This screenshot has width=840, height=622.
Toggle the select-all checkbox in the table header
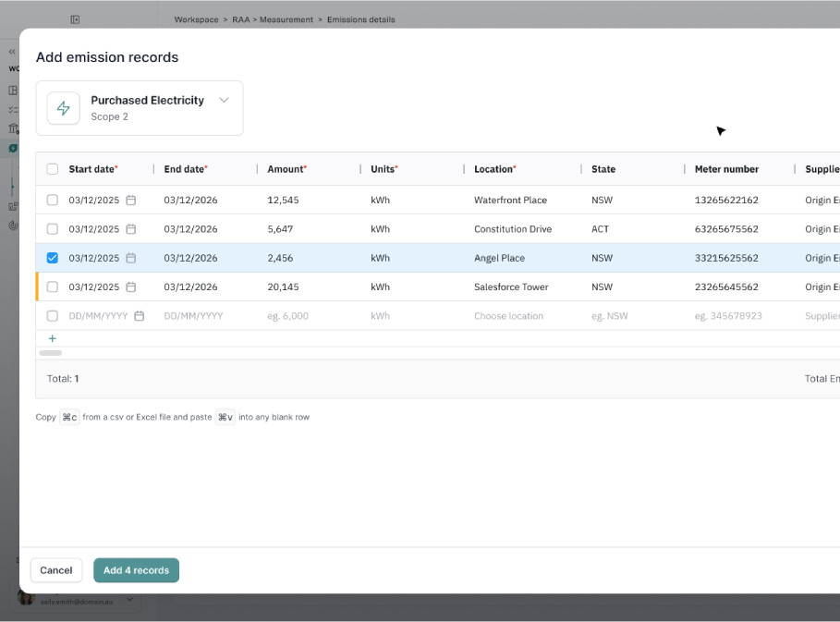(53, 169)
